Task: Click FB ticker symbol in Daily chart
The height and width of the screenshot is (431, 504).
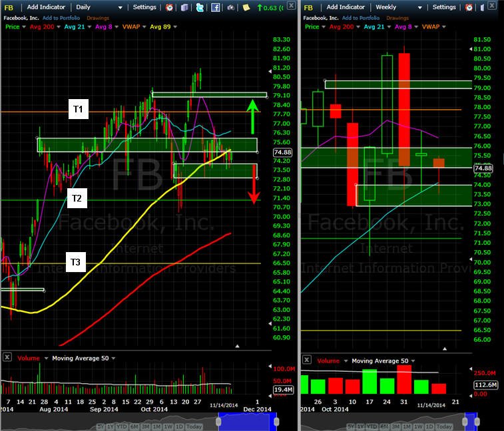Action: click(x=9, y=8)
